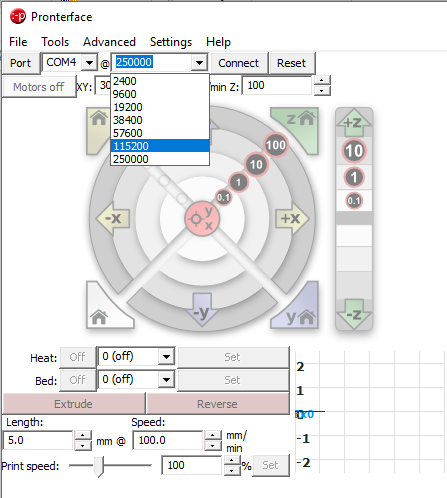Click the -Z down arrow
Image resolution: width=447 pixels, height=498 pixels.
354,314
